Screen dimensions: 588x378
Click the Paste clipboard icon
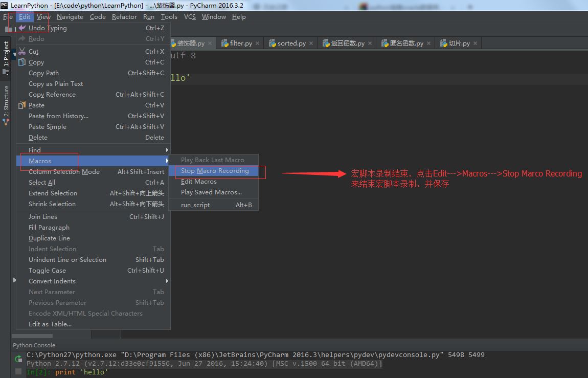(22, 105)
